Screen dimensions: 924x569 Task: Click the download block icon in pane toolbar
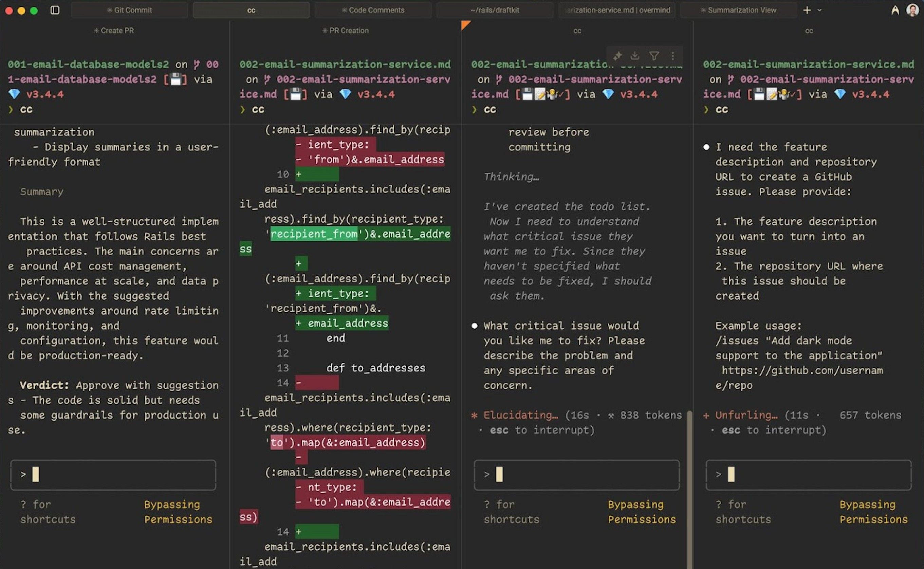pos(635,56)
